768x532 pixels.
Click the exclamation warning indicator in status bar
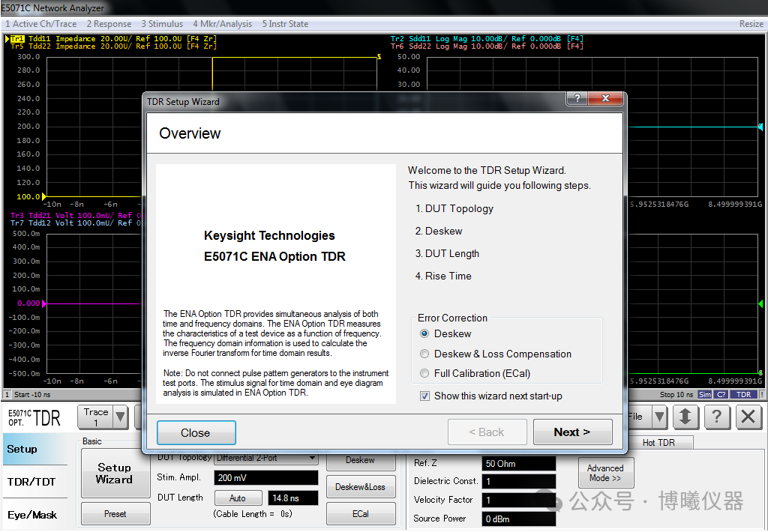coord(762,394)
